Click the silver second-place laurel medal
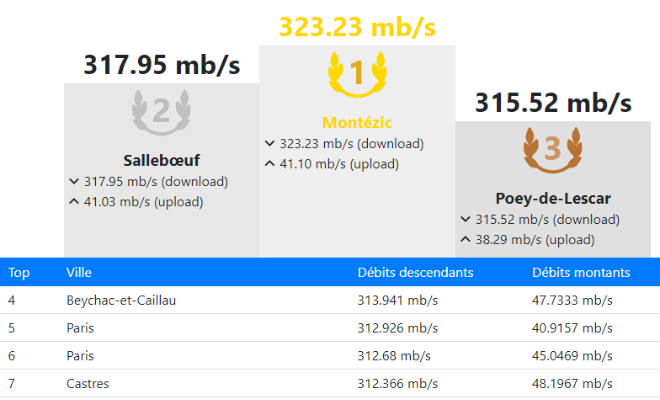This screenshot has height=400, width=660. 161,110
